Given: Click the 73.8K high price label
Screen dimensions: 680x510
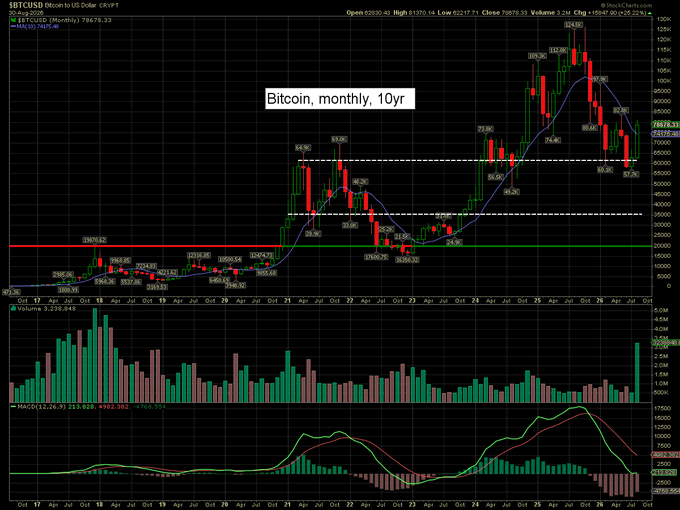Looking at the screenshot, I should pyautogui.click(x=485, y=129).
